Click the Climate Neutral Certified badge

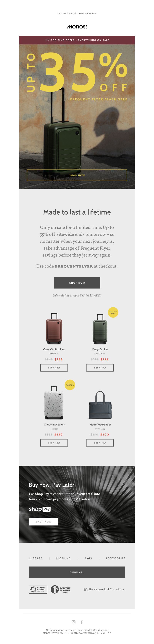38,590
